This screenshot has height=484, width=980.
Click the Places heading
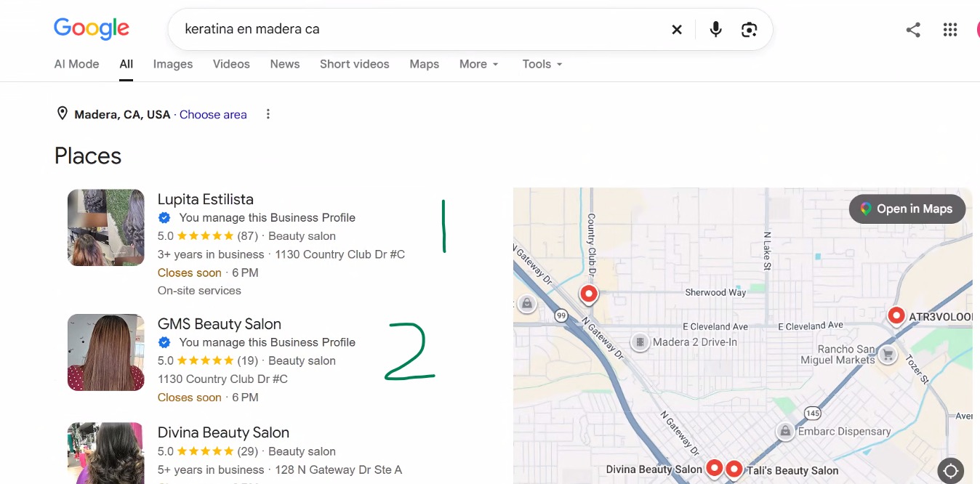(x=88, y=156)
